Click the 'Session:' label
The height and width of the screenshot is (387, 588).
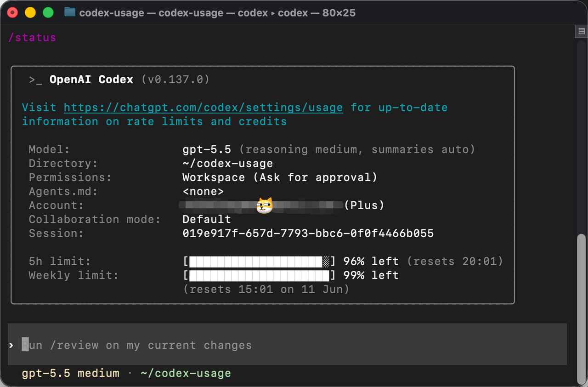coord(57,233)
